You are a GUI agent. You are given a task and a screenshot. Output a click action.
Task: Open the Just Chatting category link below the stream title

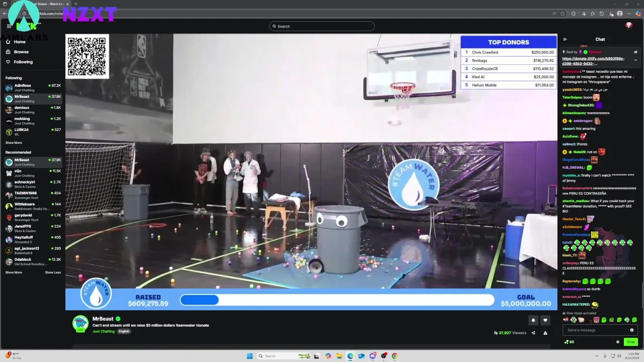tap(104, 331)
